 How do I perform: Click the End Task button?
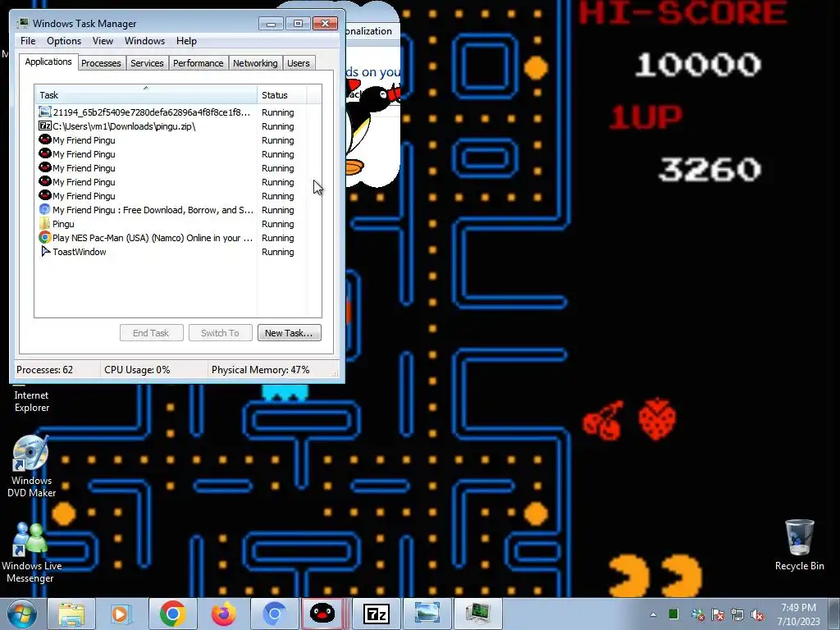point(151,333)
